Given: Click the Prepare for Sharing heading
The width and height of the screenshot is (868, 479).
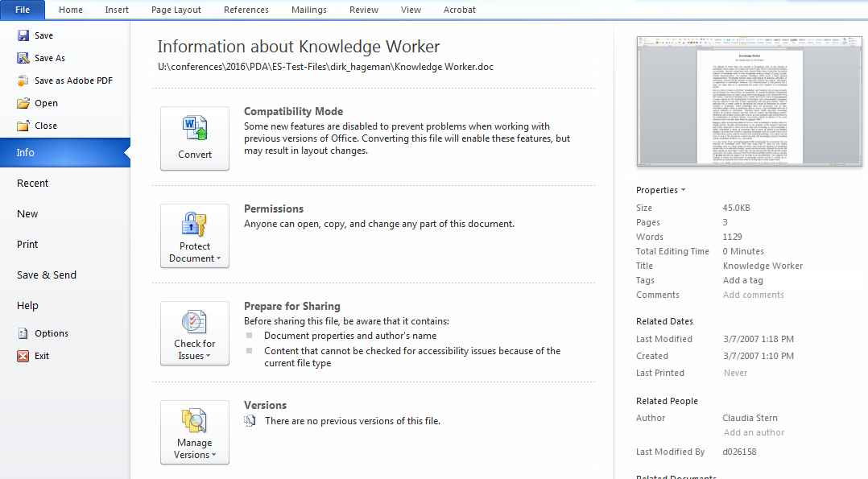Looking at the screenshot, I should tap(291, 306).
